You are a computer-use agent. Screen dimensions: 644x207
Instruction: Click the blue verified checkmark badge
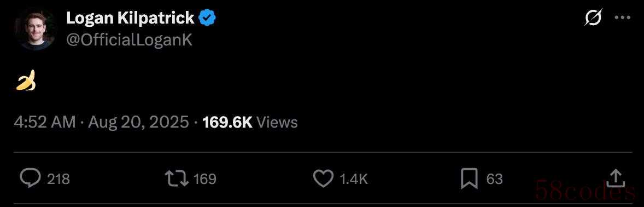[x=207, y=18]
